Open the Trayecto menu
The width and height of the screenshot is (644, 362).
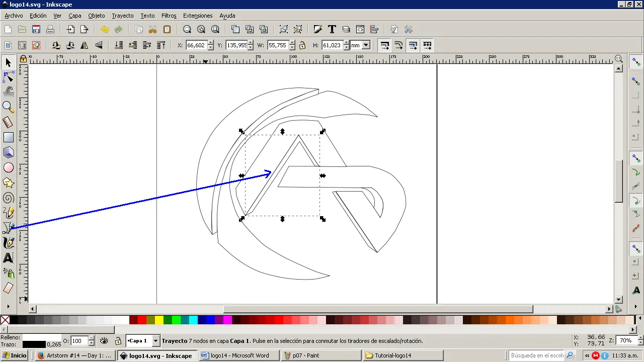123,16
